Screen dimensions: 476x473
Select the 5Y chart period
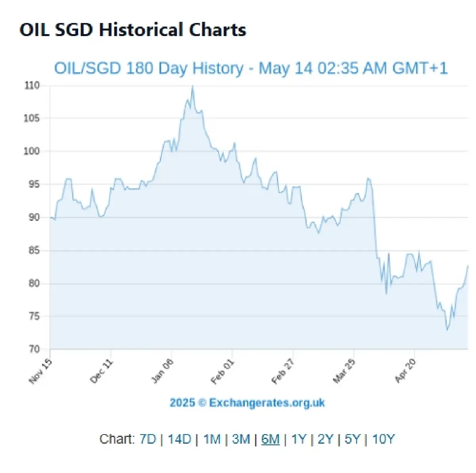pos(353,439)
